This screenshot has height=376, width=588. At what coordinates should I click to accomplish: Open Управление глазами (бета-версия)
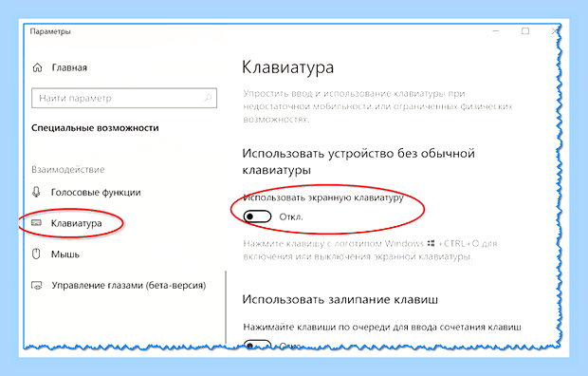point(129,286)
